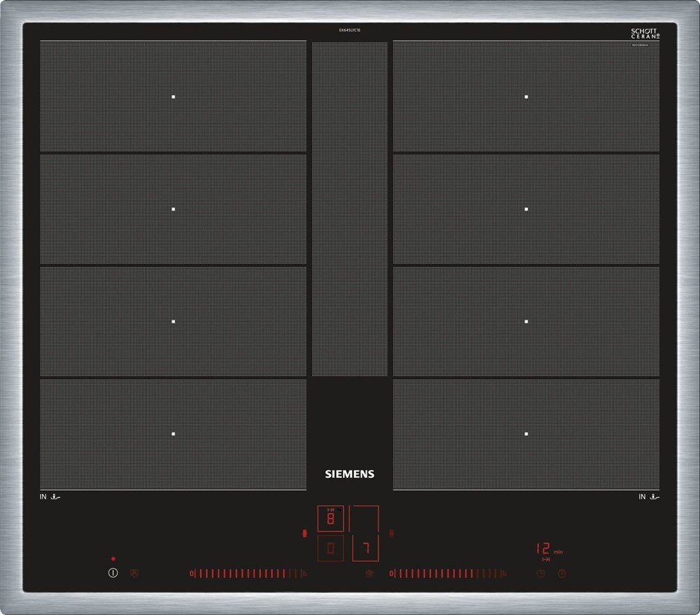
Task: Tap boost 'b' on the left slider
Action: (304, 574)
